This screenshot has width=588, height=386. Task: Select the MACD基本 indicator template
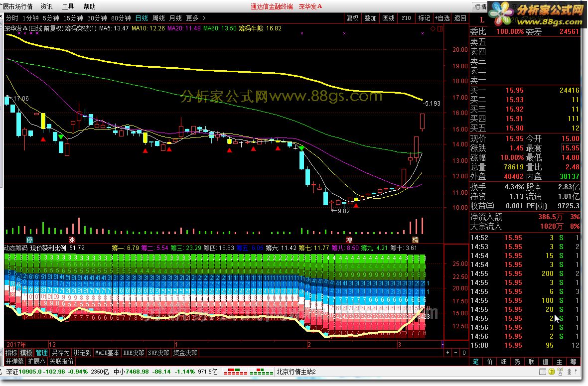(107, 353)
